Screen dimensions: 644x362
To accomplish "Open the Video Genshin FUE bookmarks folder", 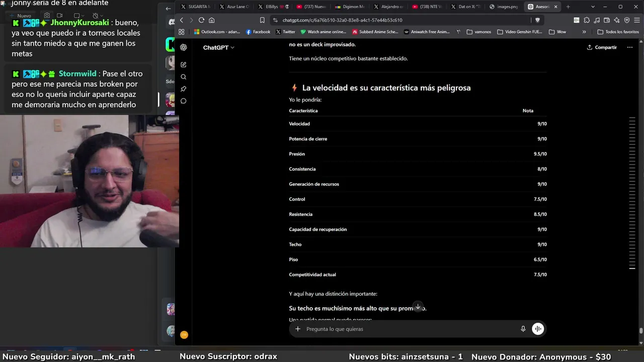I will point(520,32).
